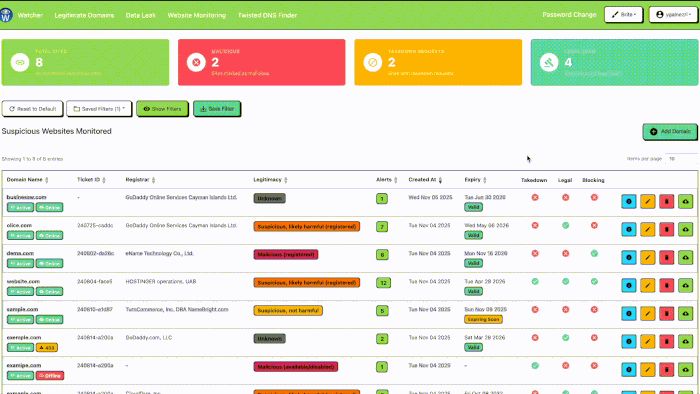Click the Total Sites card link icon

pos(20,62)
